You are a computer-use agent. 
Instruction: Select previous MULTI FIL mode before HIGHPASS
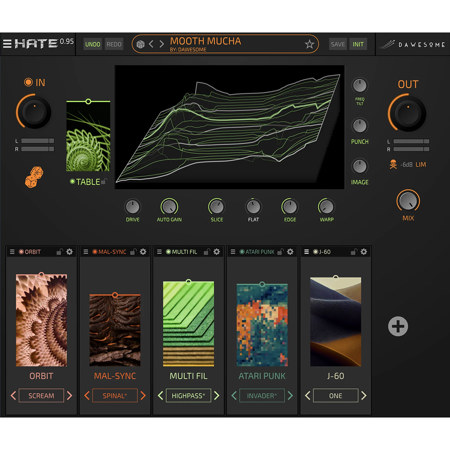pos(161,396)
